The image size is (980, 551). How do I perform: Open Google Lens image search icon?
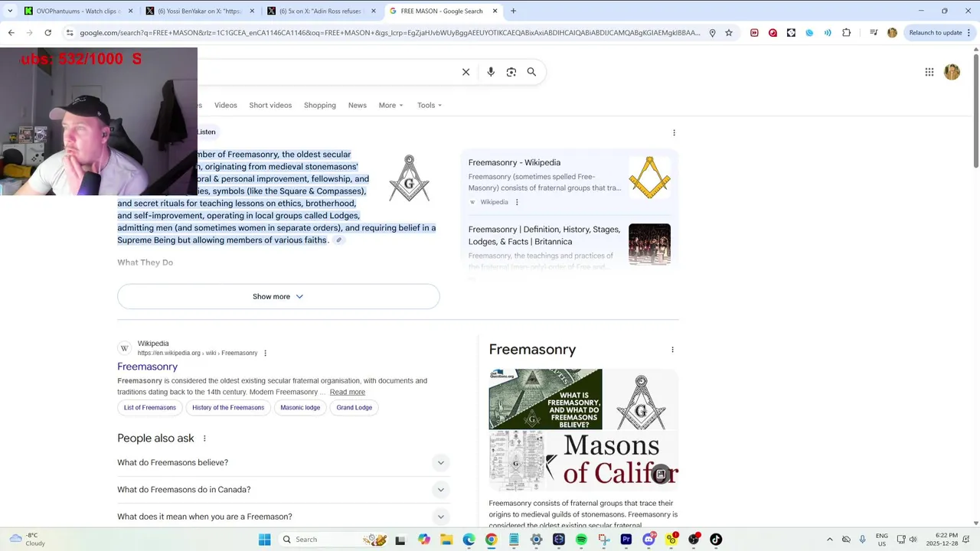click(511, 72)
